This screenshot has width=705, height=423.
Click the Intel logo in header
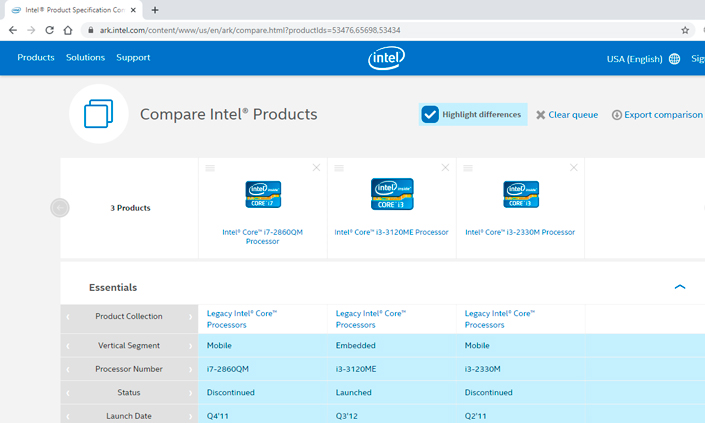pos(386,58)
